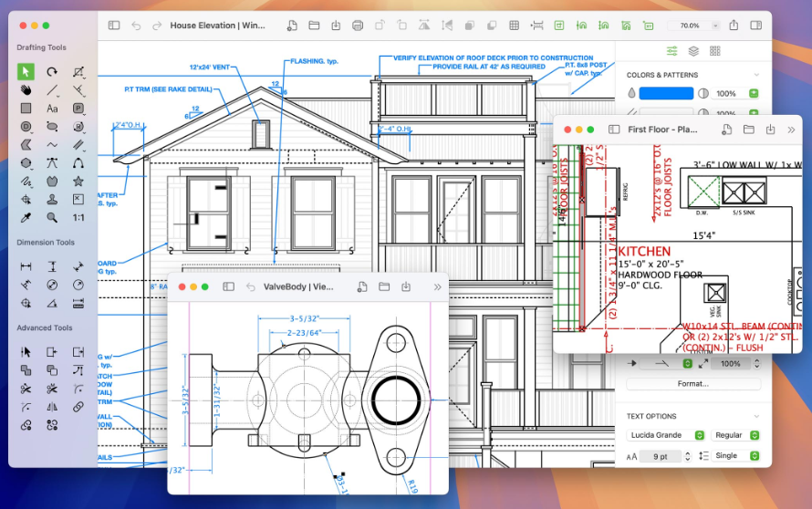Click the 9 pt font size field

click(x=661, y=456)
